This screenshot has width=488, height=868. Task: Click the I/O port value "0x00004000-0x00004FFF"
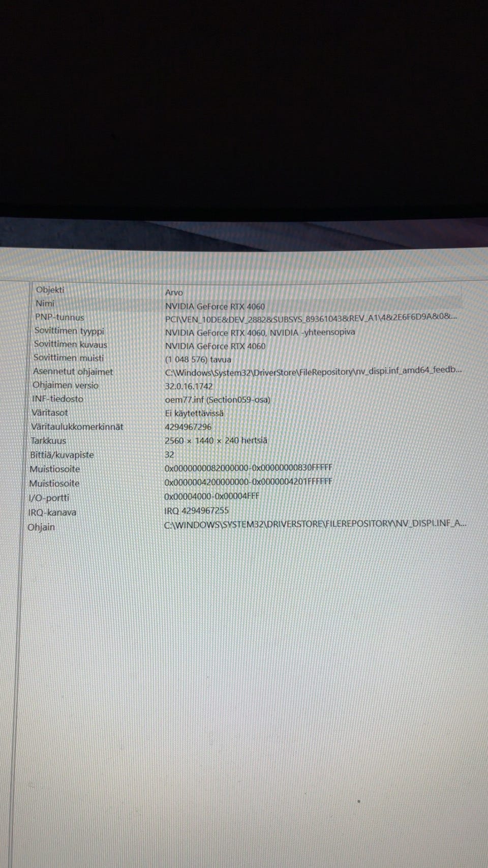tap(212, 496)
